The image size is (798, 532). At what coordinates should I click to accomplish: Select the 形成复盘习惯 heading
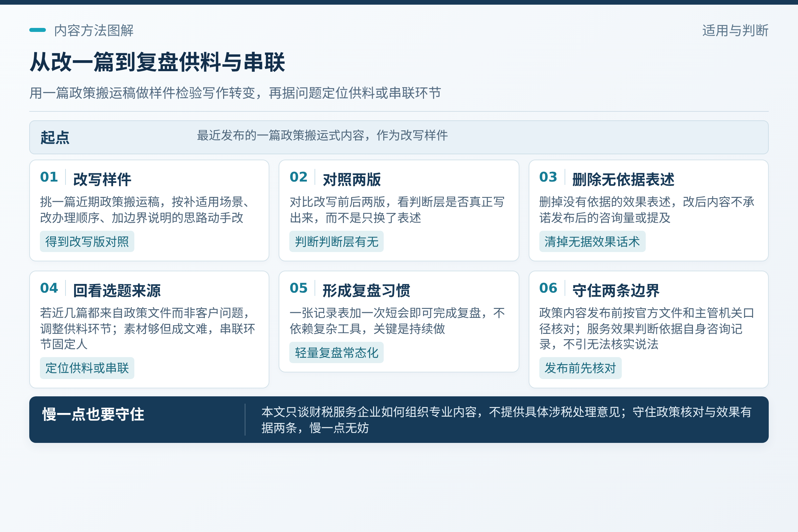[366, 291]
